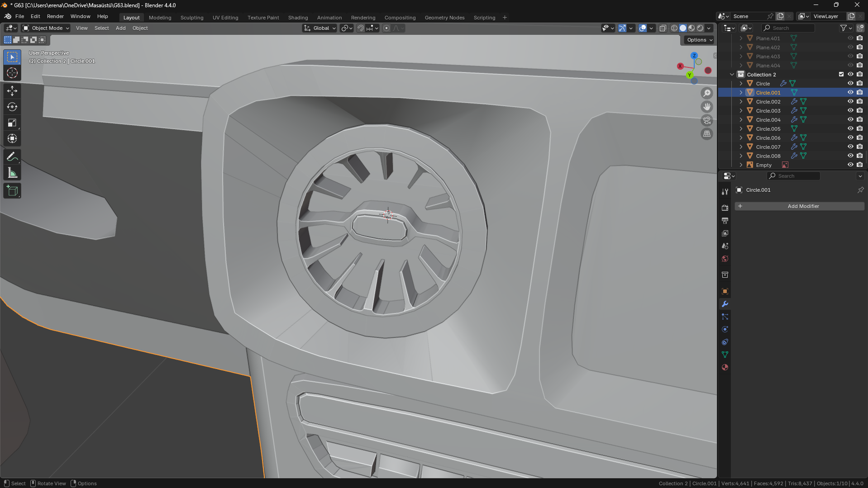Select the Select Box tool
Viewport: 868px width, 488px height.
12,57
